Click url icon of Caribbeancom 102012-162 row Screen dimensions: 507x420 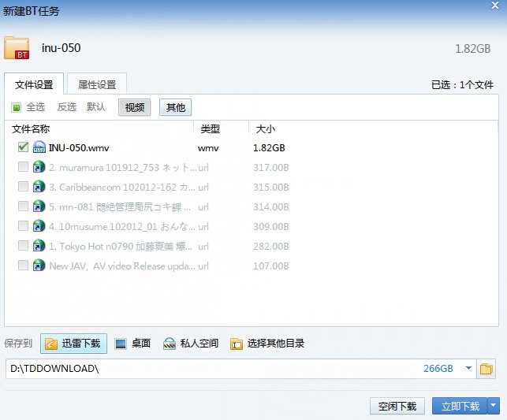(39, 187)
